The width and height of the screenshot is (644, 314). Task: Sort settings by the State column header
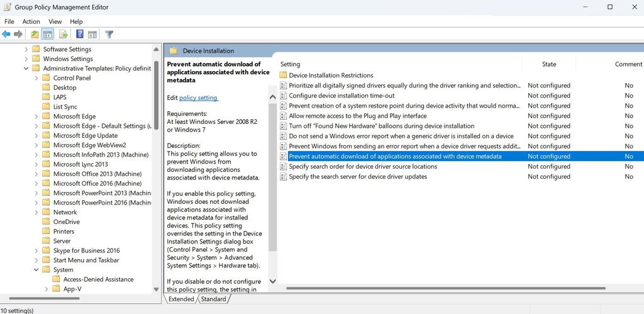(x=548, y=64)
